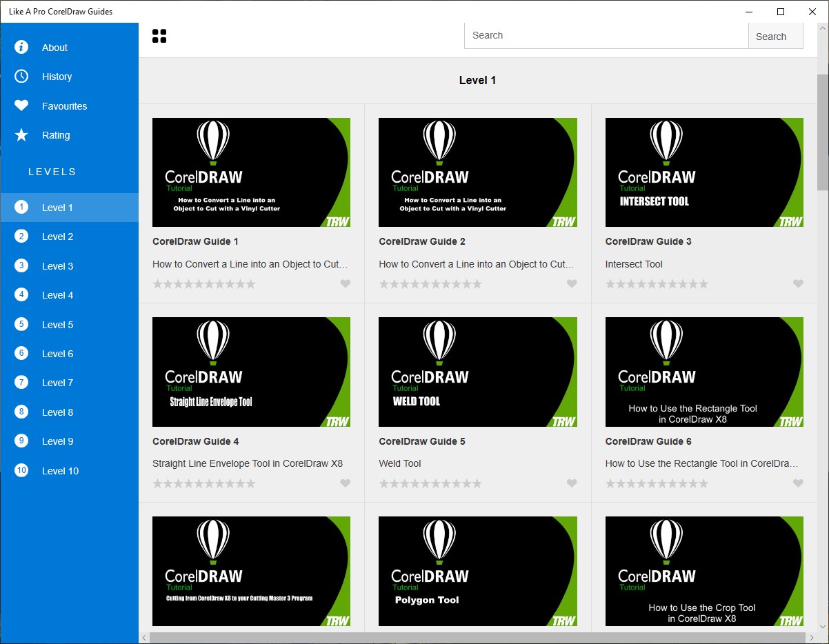Image resolution: width=829 pixels, height=644 pixels.
Task: Open Crop Tool tutorial thumbnail
Action: [704, 571]
